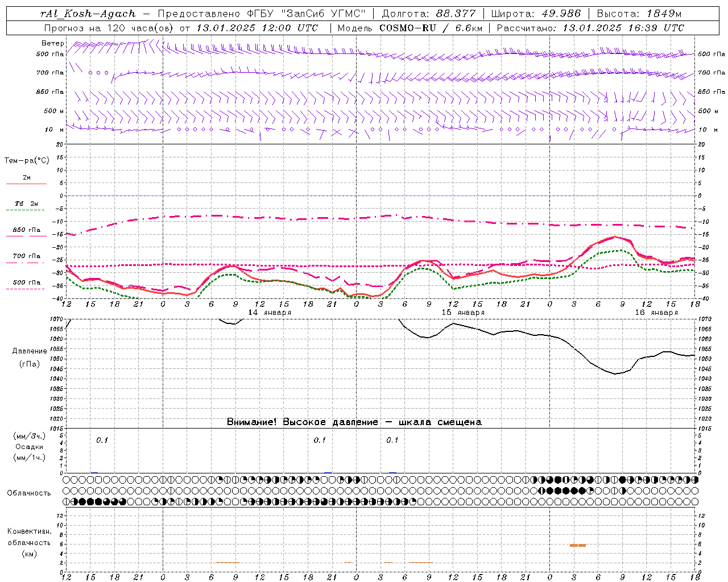Click the Ветер panel label
The width and height of the screenshot is (728, 582).
tap(52, 43)
